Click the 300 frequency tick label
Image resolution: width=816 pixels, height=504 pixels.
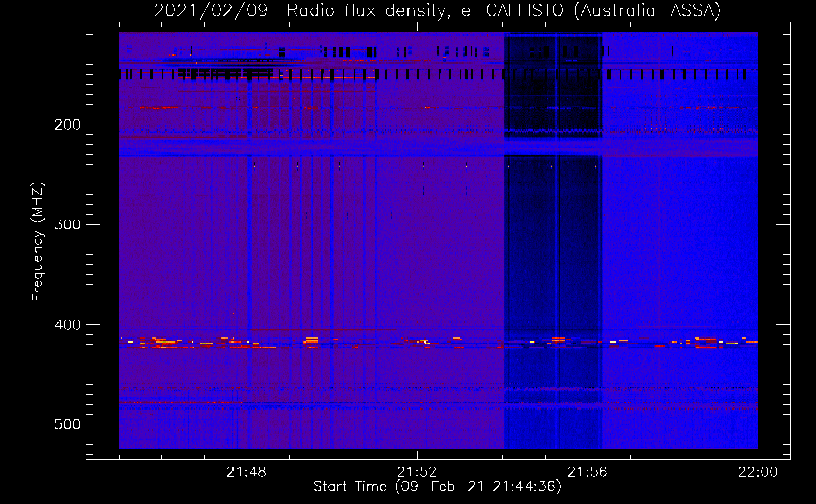pyautogui.click(x=68, y=224)
